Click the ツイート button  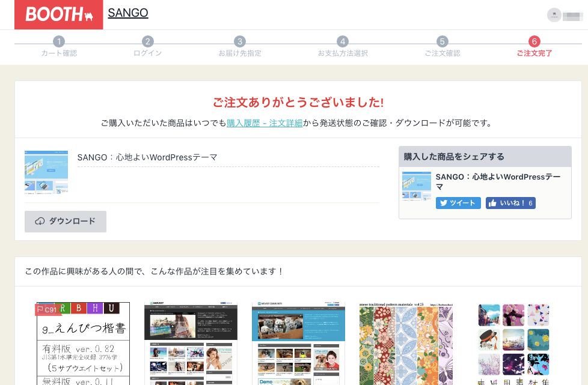pos(458,203)
